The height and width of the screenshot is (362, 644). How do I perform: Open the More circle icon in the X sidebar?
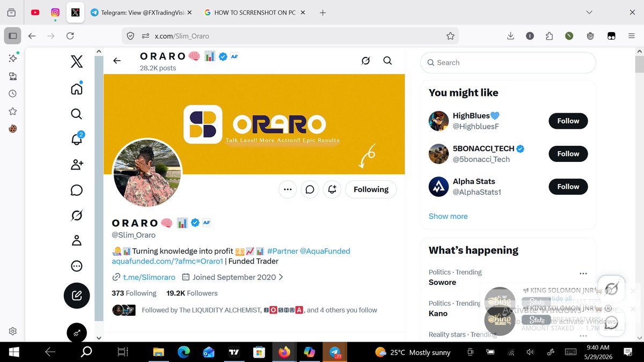[77, 266]
